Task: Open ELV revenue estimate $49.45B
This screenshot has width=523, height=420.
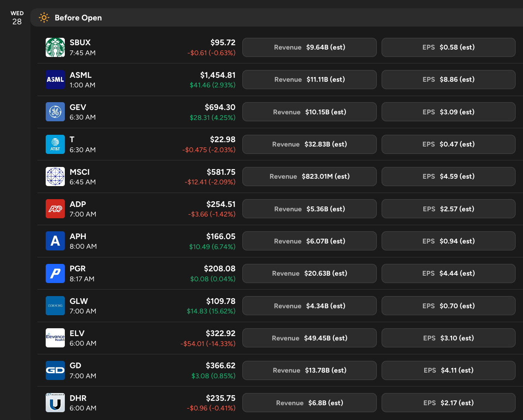Action: pyautogui.click(x=309, y=338)
